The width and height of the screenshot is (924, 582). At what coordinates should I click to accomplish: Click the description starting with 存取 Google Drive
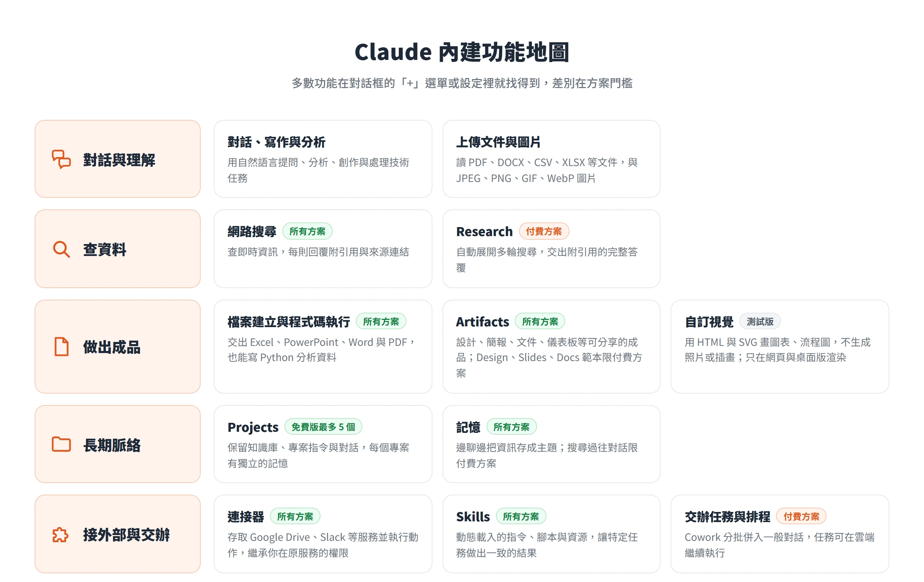pyautogui.click(x=323, y=545)
